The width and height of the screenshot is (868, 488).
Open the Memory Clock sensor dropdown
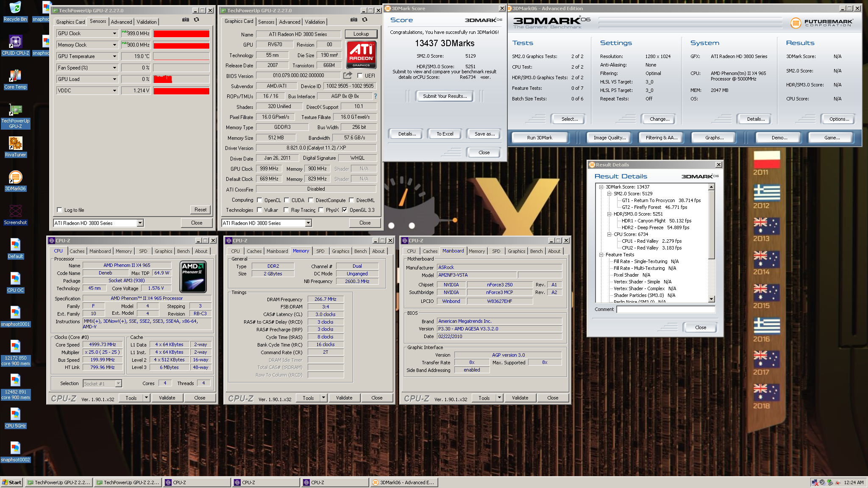[x=114, y=45]
